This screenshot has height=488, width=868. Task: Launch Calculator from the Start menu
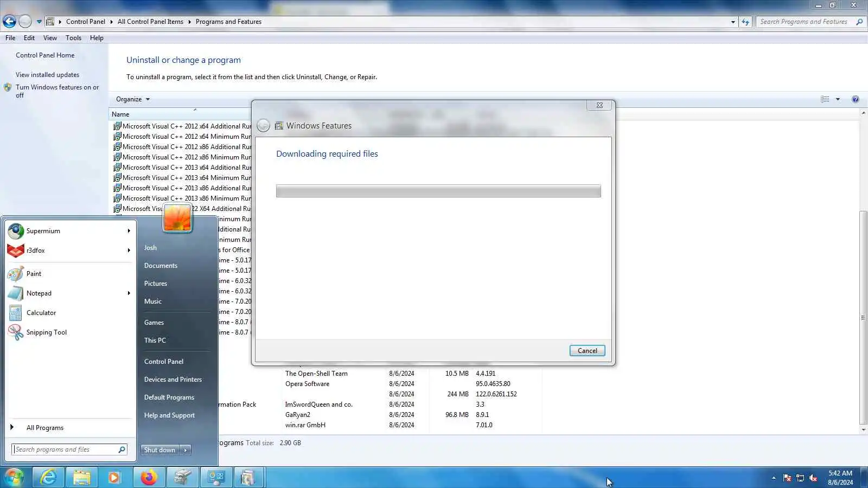point(69,313)
